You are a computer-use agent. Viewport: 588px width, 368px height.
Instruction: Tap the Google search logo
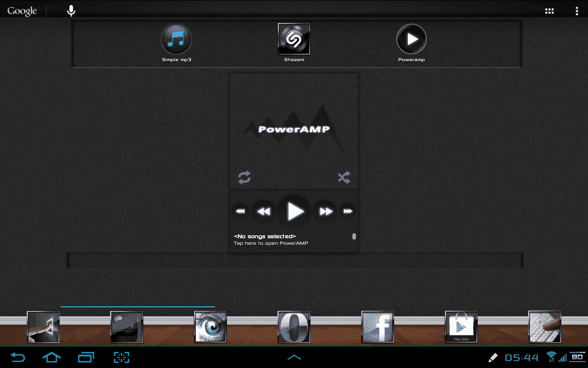22,11
